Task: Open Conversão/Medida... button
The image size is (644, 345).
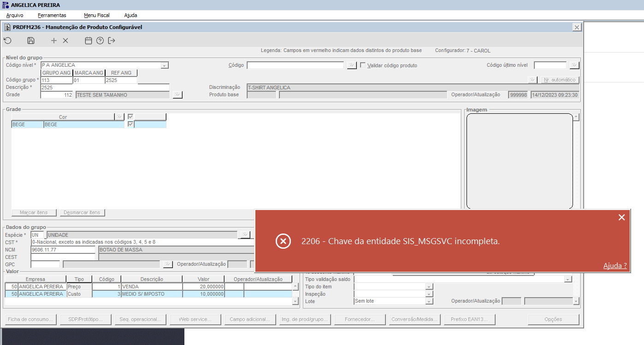Action: pos(415,319)
